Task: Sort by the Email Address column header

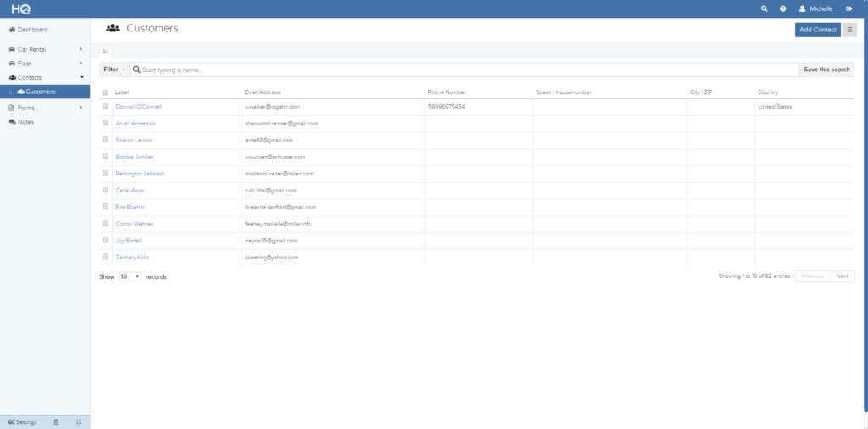Action: (263, 92)
